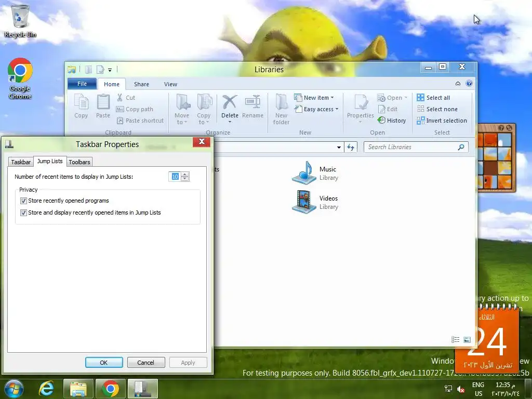Open the Libraries Help question mark icon
532x399 pixels.
[469, 84]
